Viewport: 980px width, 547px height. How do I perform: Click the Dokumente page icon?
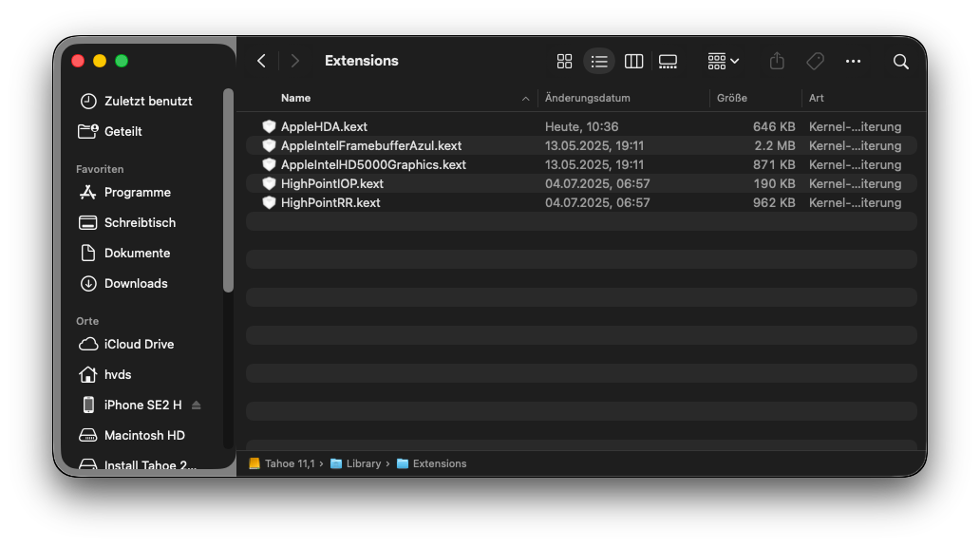pos(88,253)
